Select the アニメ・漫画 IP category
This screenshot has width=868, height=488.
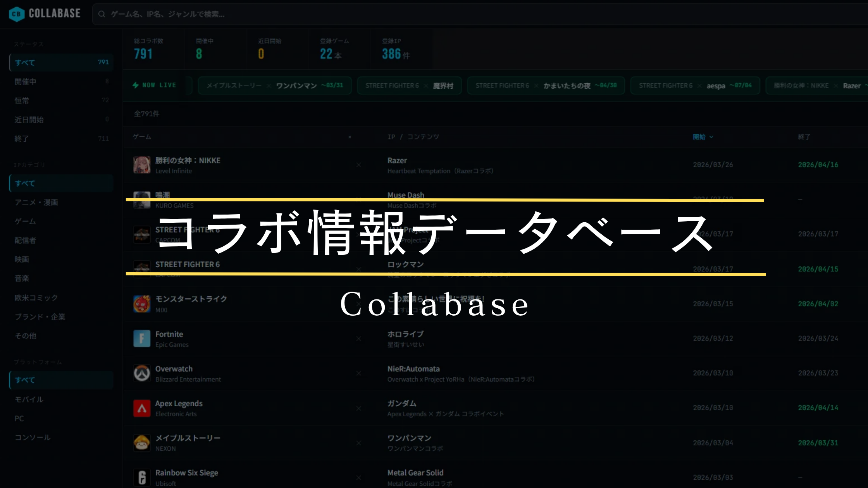(x=37, y=202)
